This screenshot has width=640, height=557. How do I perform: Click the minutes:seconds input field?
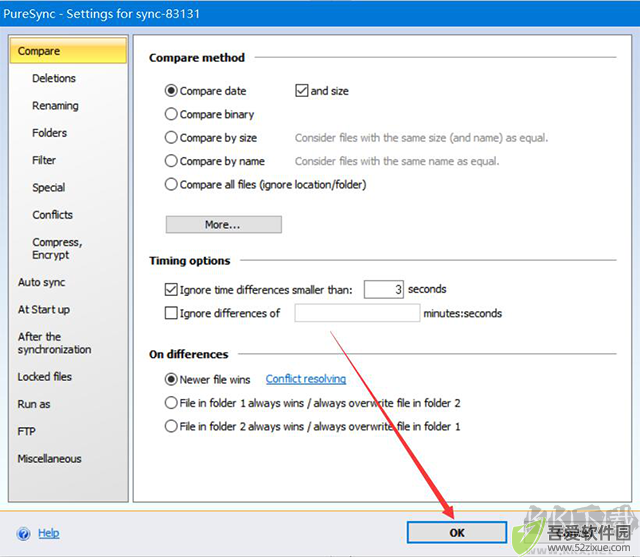(357, 313)
